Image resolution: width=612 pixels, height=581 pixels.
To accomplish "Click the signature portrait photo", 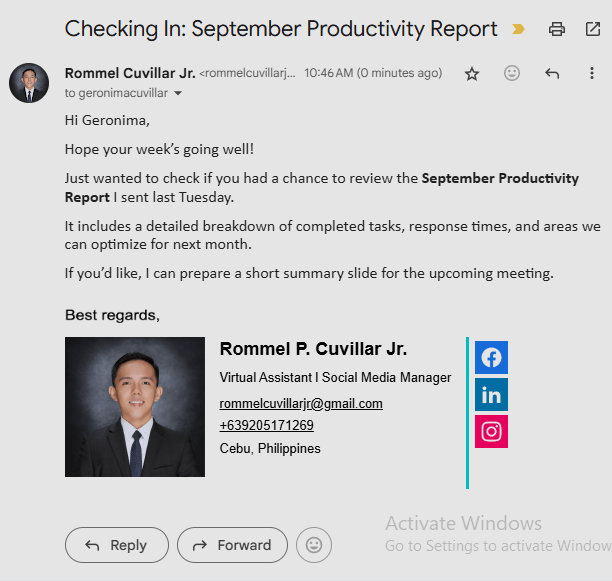I will pyautogui.click(x=135, y=407).
